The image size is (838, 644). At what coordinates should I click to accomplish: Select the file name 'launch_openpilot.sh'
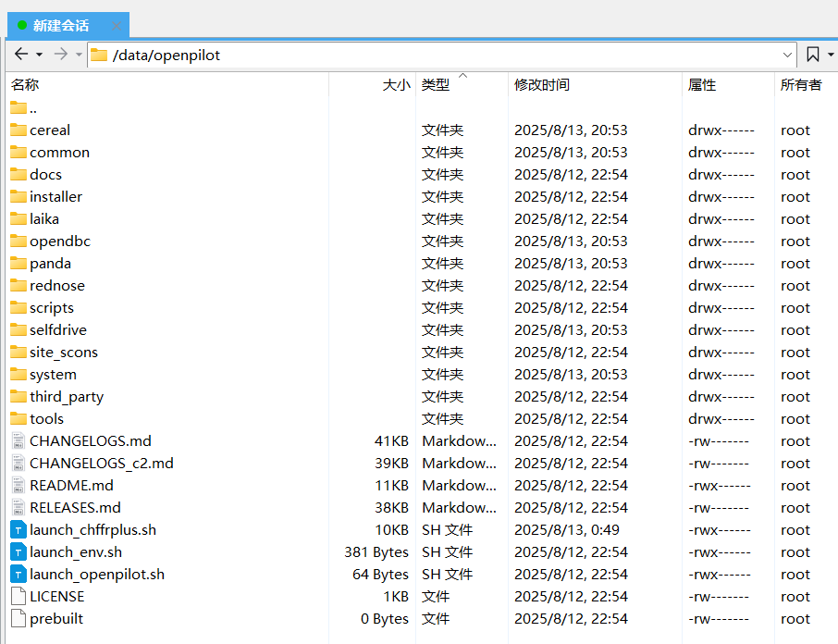click(97, 574)
